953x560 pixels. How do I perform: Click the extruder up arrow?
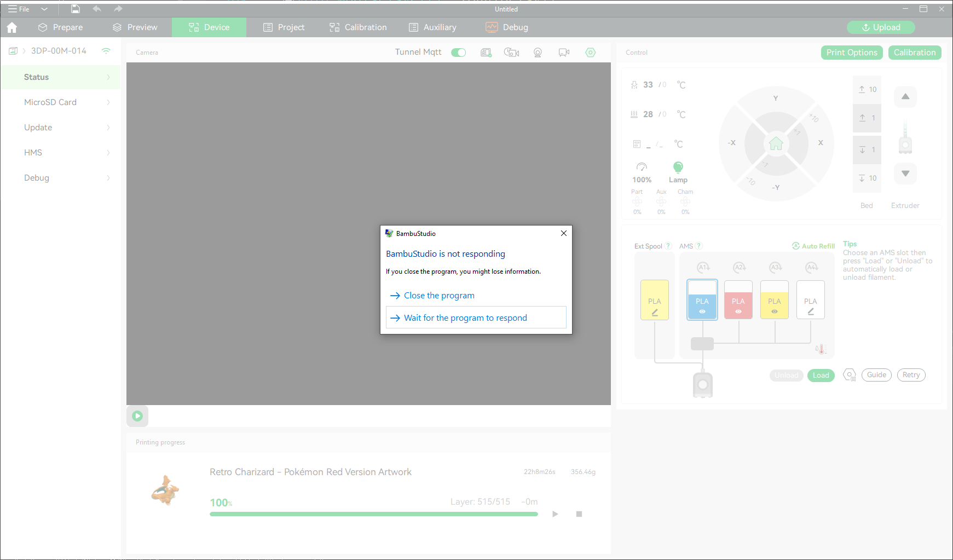pyautogui.click(x=905, y=97)
